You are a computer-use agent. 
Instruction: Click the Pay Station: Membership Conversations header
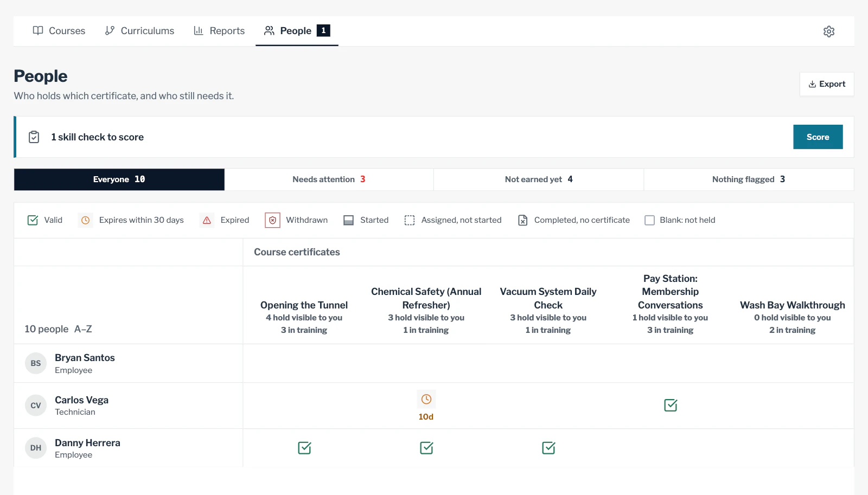coord(670,292)
